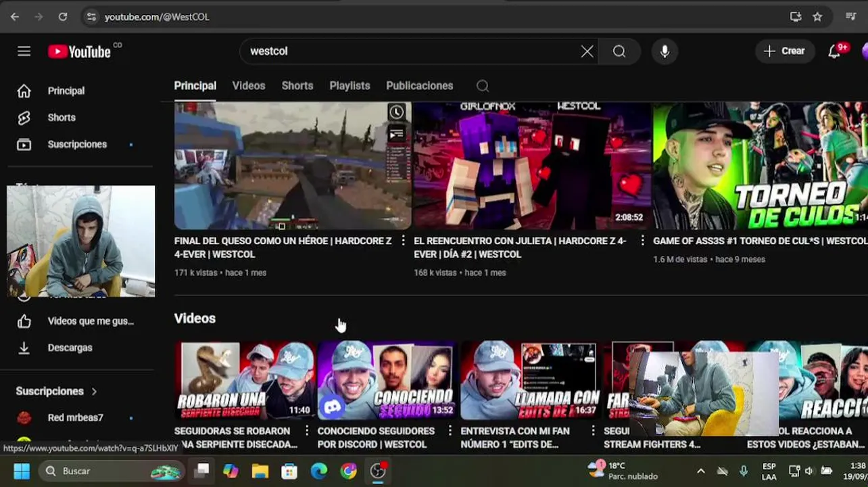Add Final del Queso to Watch Later
The width and height of the screenshot is (868, 487).
coord(397,112)
